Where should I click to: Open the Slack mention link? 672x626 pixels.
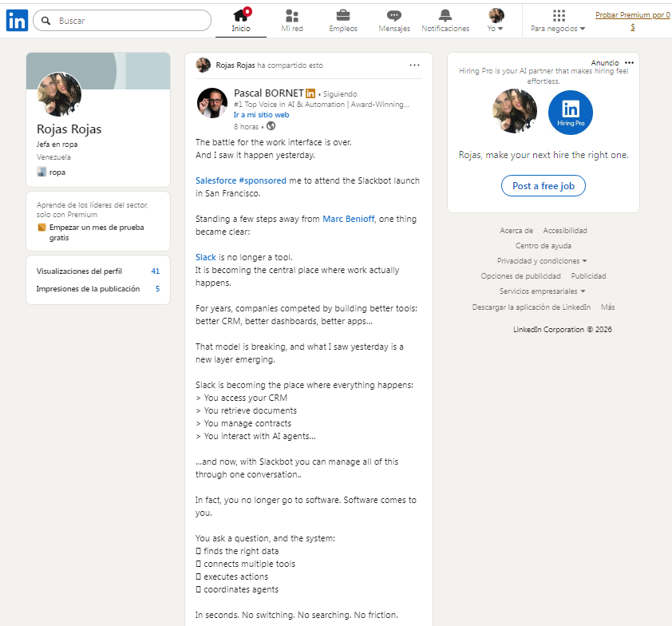[x=206, y=257]
